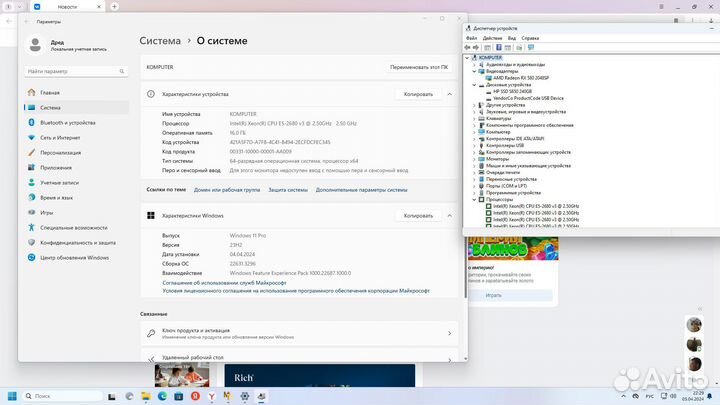
Task: Select AMD Radeon RX 580 2048SP device
Action: pyautogui.click(x=521, y=78)
